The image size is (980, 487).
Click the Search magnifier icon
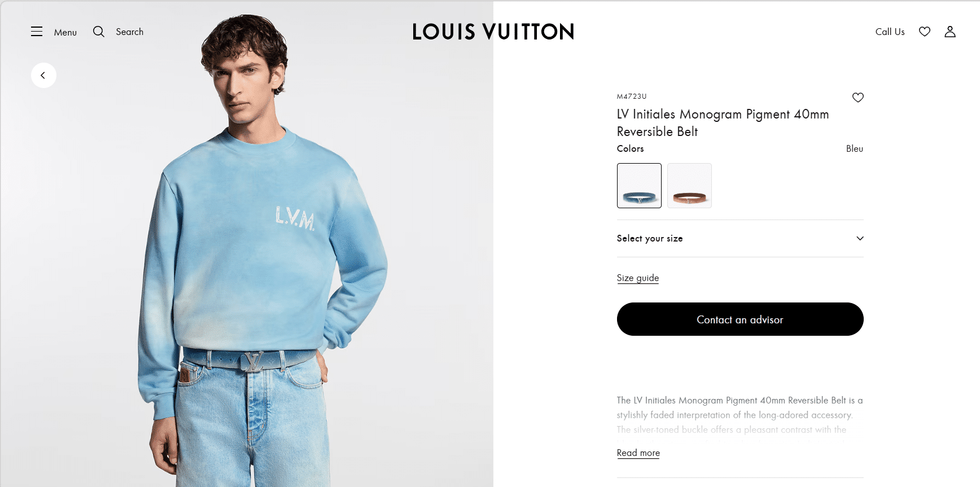coord(99,32)
